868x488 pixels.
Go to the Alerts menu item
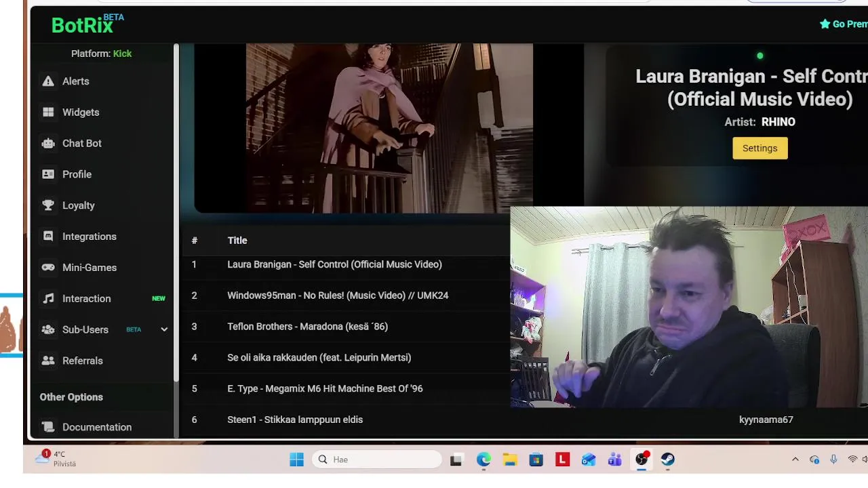(76, 81)
